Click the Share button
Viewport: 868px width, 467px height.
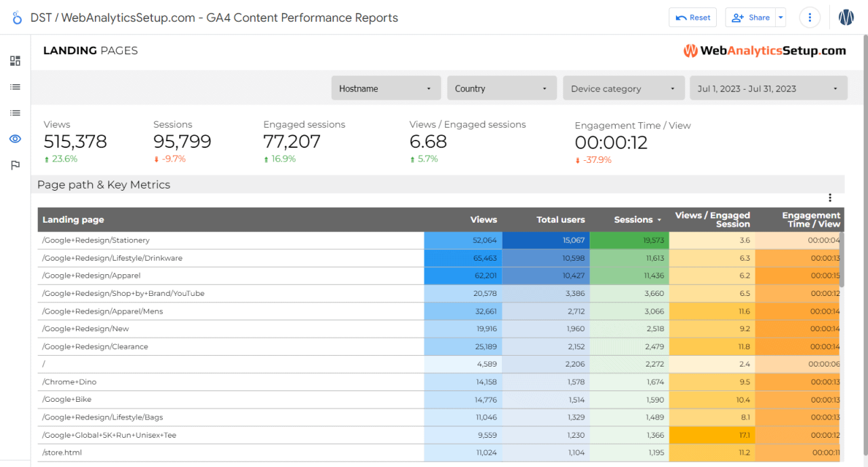[x=750, y=17]
